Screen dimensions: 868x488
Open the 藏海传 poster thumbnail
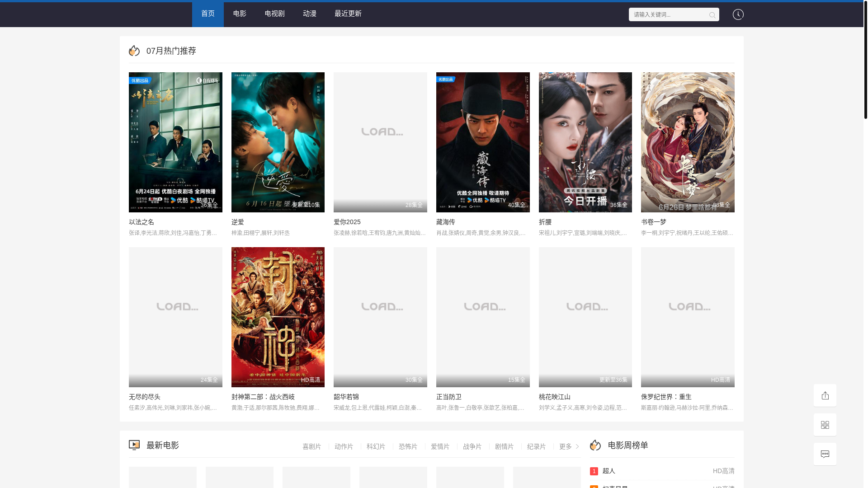tap(483, 142)
